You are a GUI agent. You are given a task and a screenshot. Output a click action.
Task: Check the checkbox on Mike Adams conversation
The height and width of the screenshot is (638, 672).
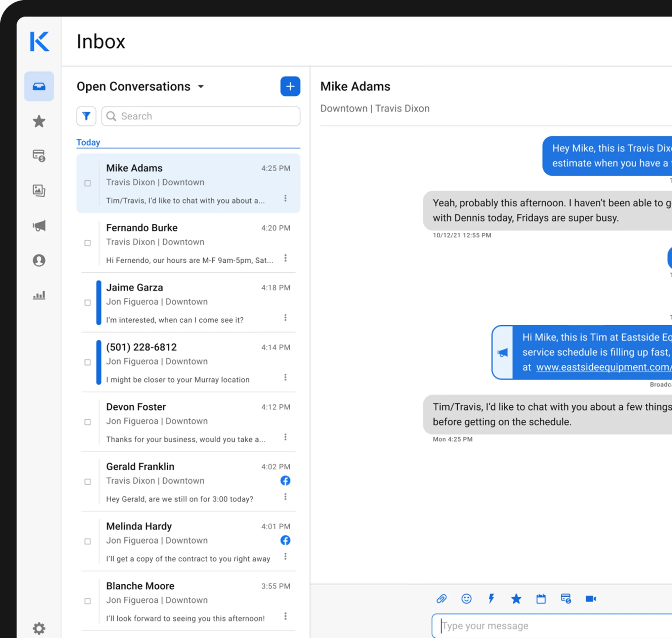pos(87,183)
